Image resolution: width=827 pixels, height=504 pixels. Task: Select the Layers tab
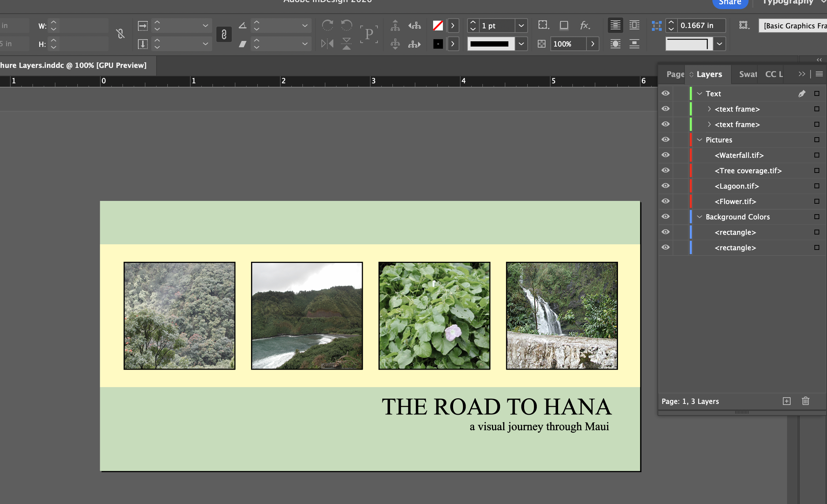(x=709, y=74)
